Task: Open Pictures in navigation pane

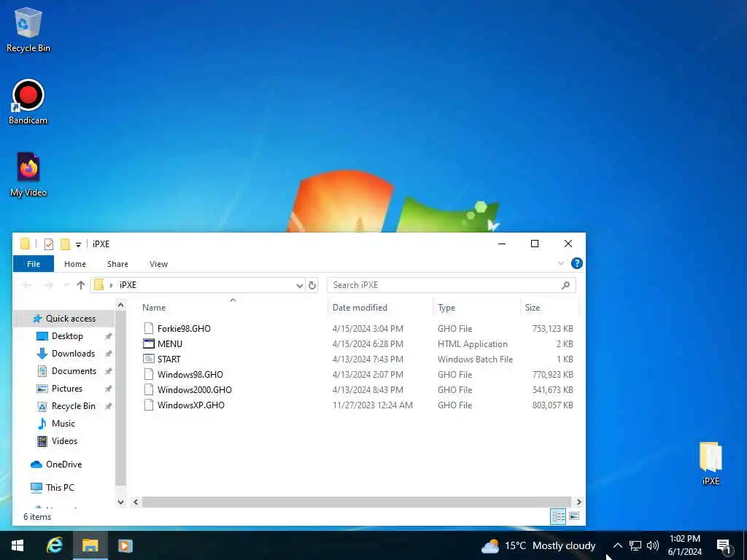Action: click(x=66, y=389)
